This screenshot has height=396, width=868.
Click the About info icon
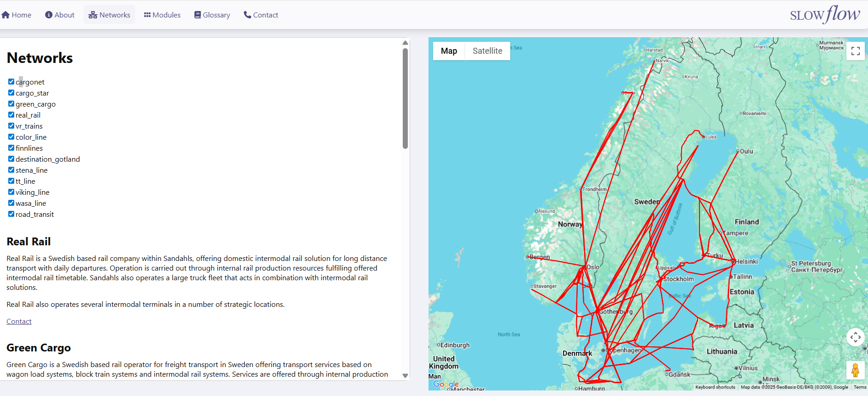[x=49, y=15]
